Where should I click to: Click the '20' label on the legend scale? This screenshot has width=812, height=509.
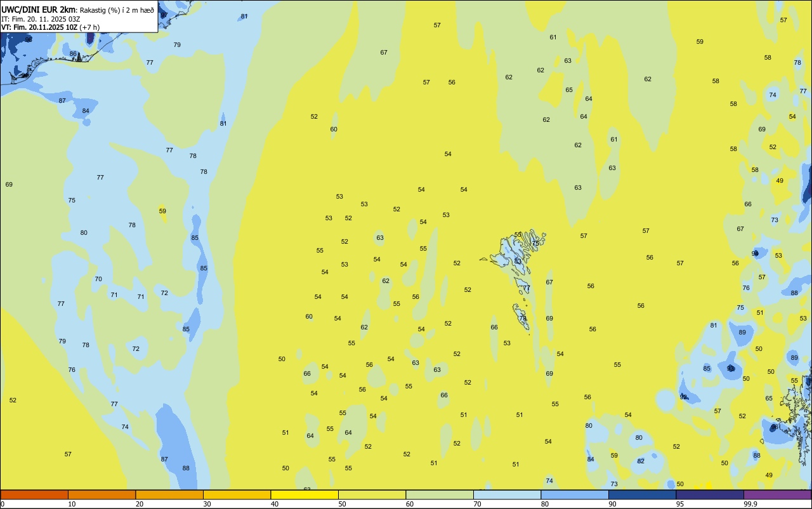(x=139, y=504)
